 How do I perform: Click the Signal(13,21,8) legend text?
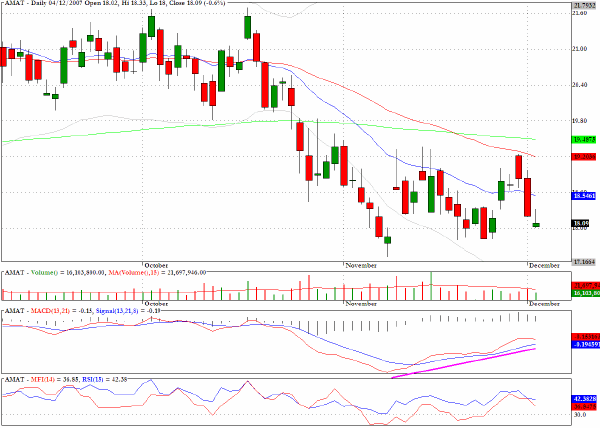point(117,311)
